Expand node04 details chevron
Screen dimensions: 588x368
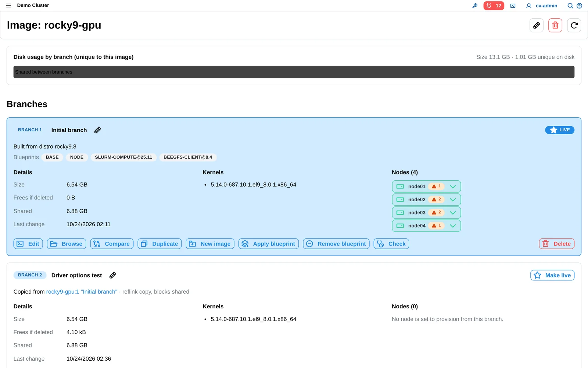point(453,226)
